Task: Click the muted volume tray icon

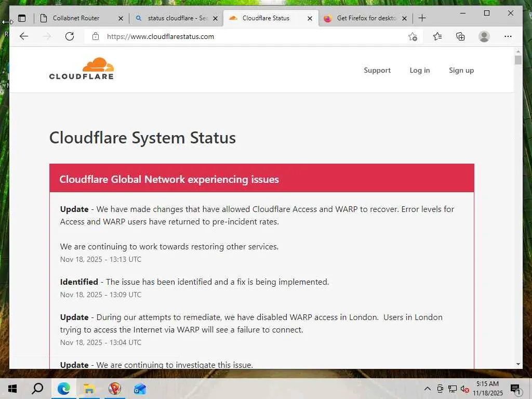Action: pos(464,389)
